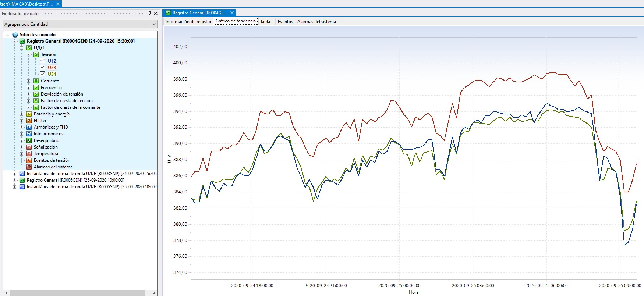Switch to the Tabla tab

pyautogui.click(x=265, y=22)
